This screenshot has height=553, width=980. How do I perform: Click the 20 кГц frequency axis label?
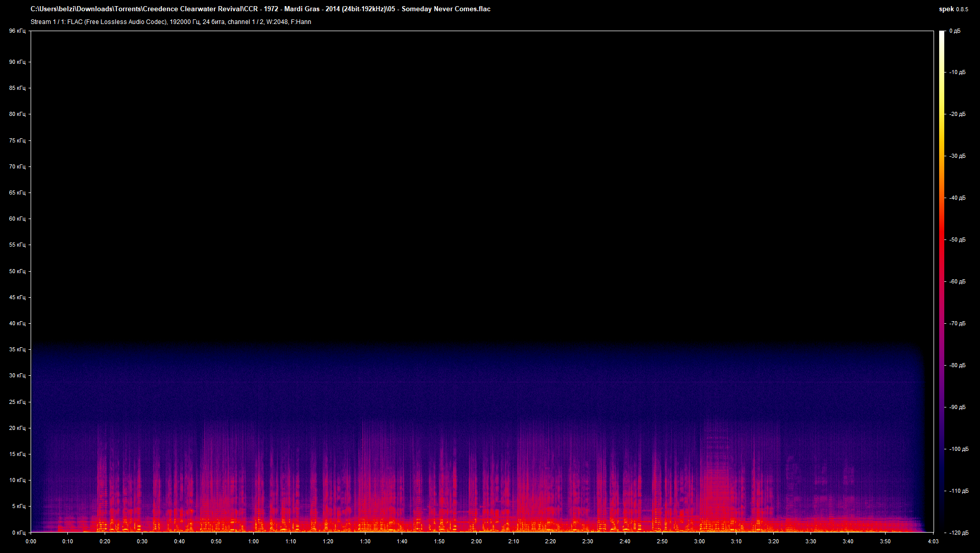[17, 428]
